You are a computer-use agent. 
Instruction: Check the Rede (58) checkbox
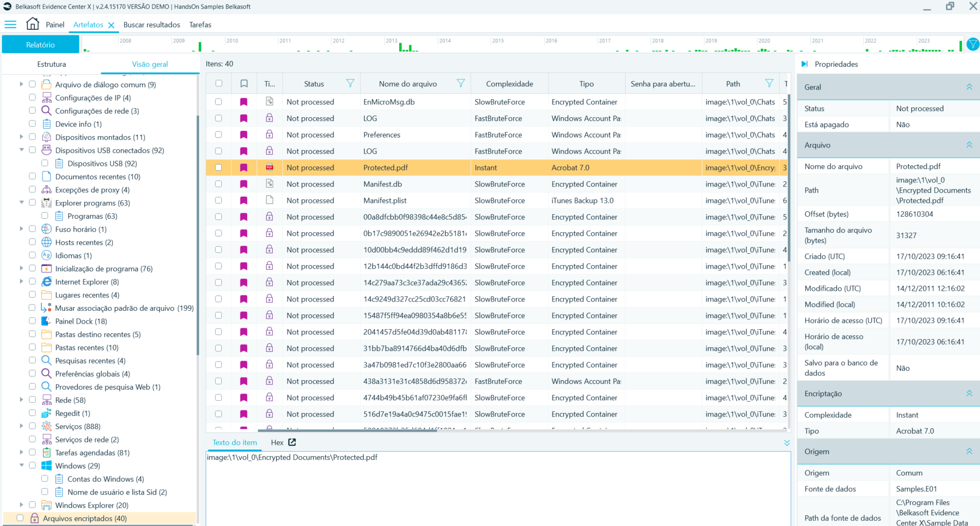pos(32,400)
